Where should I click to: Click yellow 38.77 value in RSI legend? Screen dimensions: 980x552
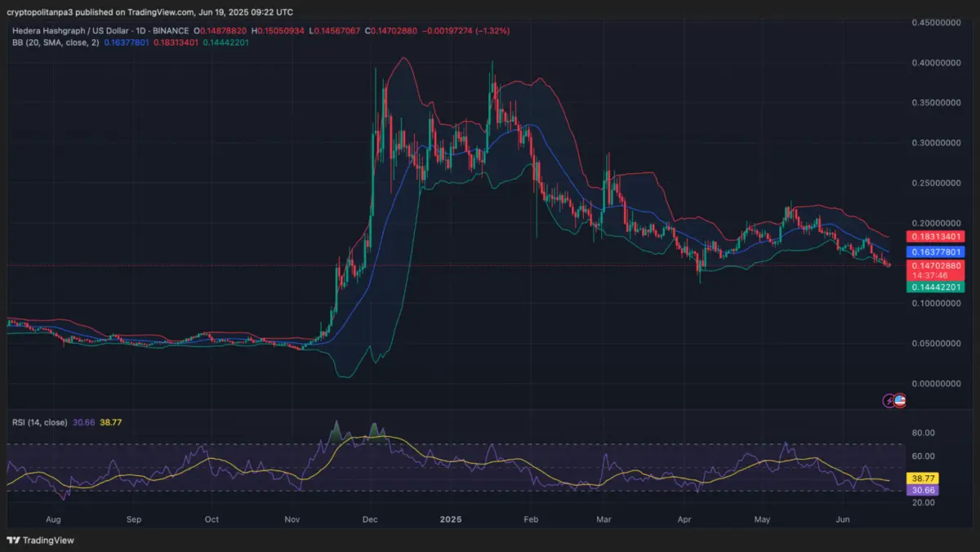(110, 422)
